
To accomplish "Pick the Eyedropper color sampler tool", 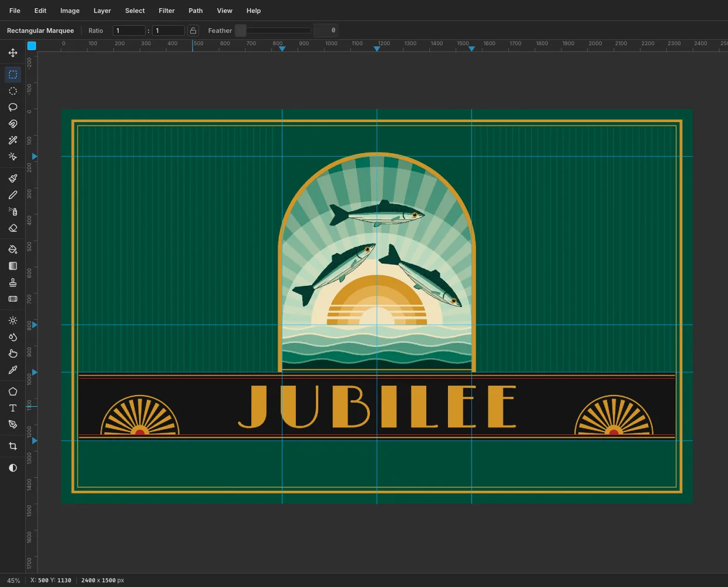I will coord(13,370).
